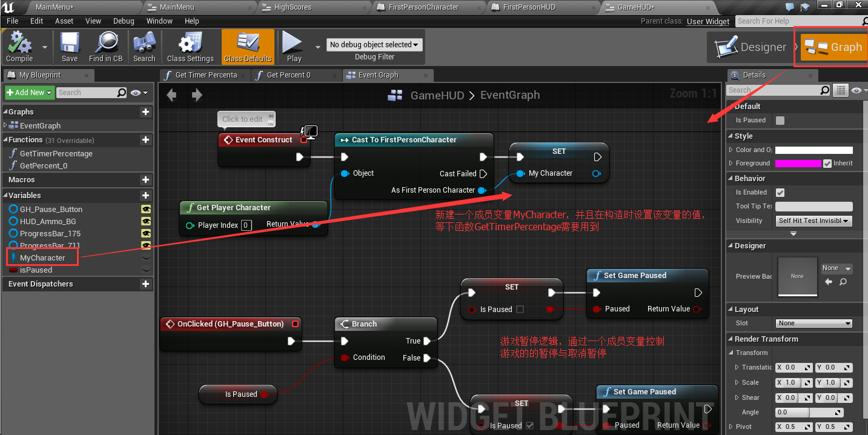Screen dimensions: 868x435
Task: Open the No debug object selected dropdown
Action: [x=374, y=44]
